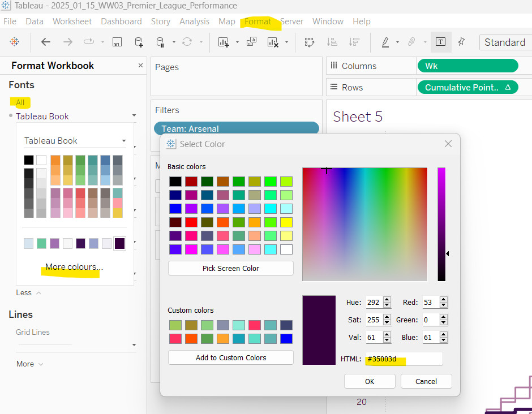Image resolution: width=532 pixels, height=414 pixels.
Task: Click the undo back arrow in toolbar
Action: pyautogui.click(x=45, y=42)
